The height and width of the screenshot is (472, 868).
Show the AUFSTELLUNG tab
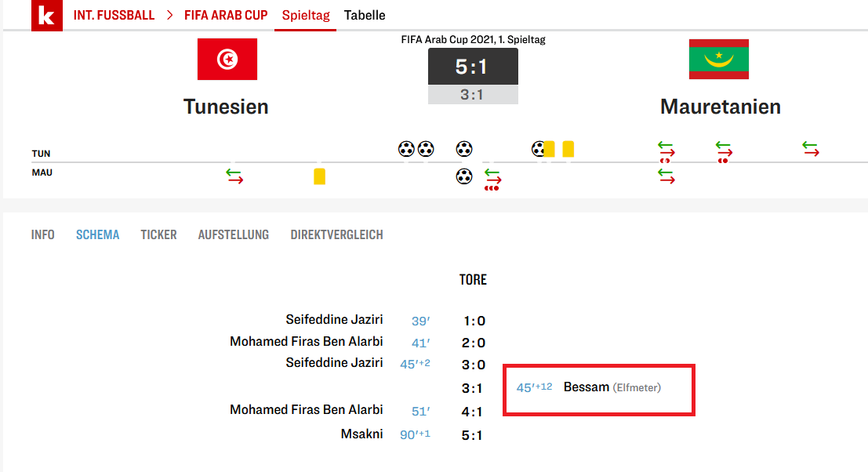pyautogui.click(x=234, y=234)
